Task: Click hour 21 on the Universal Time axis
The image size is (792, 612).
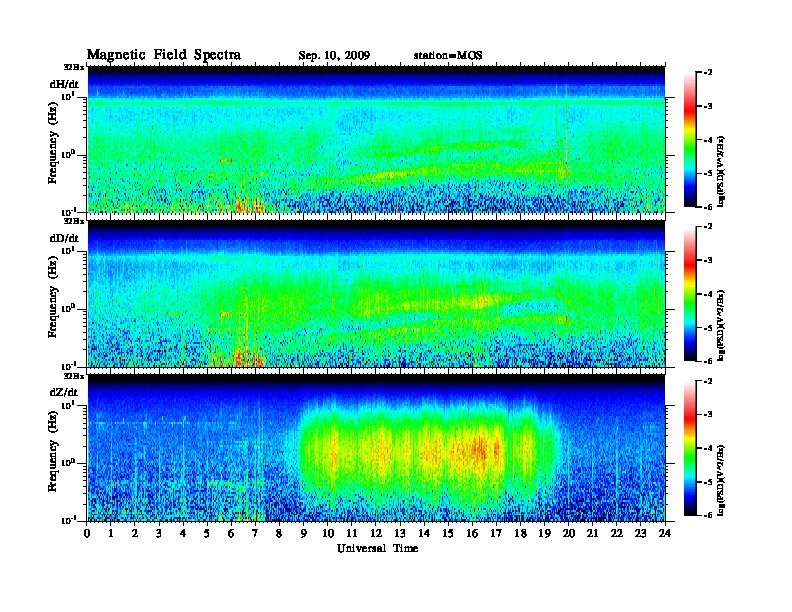Action: [592, 533]
